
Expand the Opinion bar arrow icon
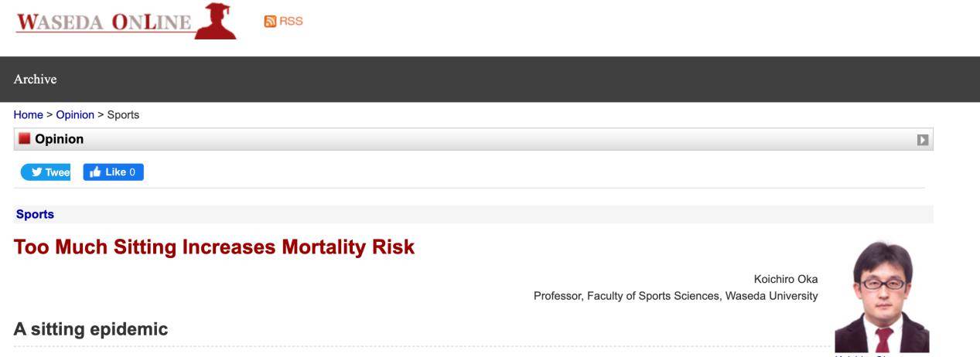pos(922,140)
